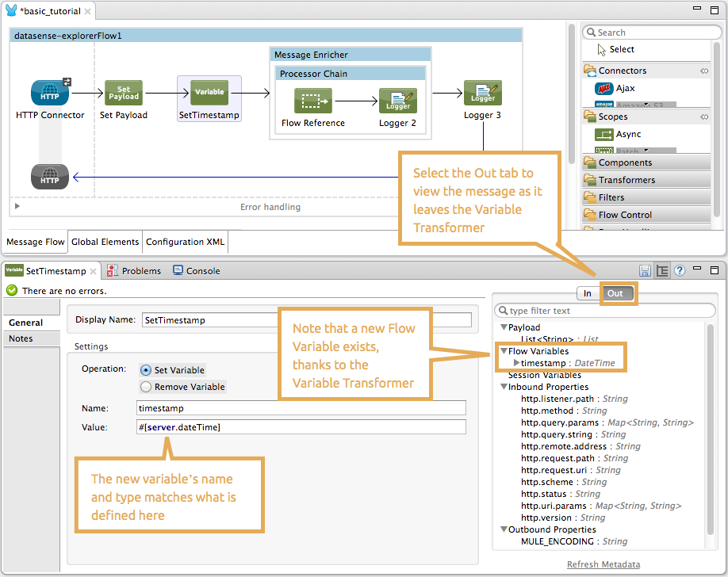The height and width of the screenshot is (577, 728).
Task: Choose the Set Variable radio option
Action: coord(146,370)
